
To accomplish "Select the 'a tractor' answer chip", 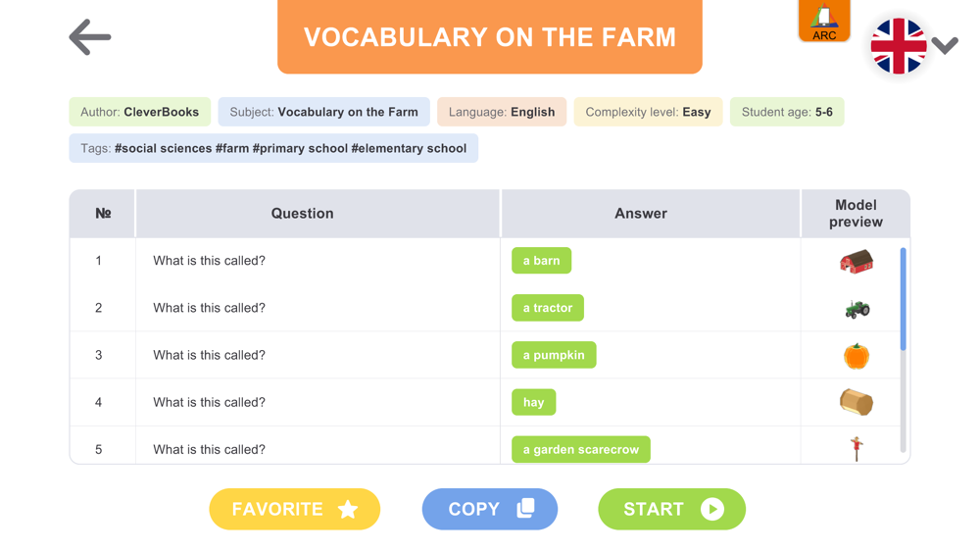I will click(x=548, y=308).
